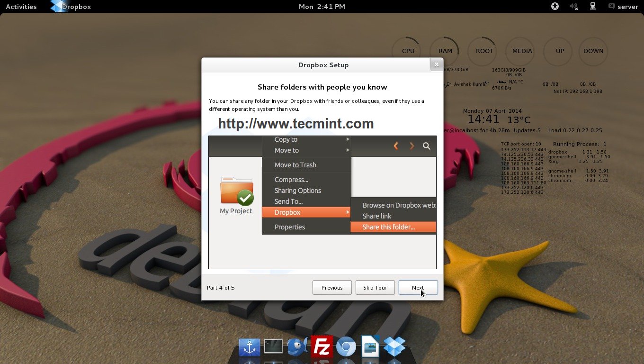Open the Activities overview

[21, 7]
